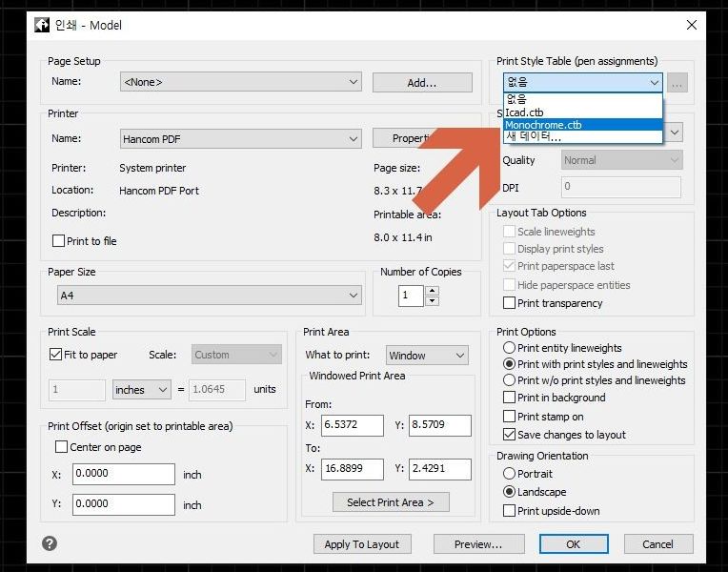Select Print with print styles and lineweights

pos(510,364)
